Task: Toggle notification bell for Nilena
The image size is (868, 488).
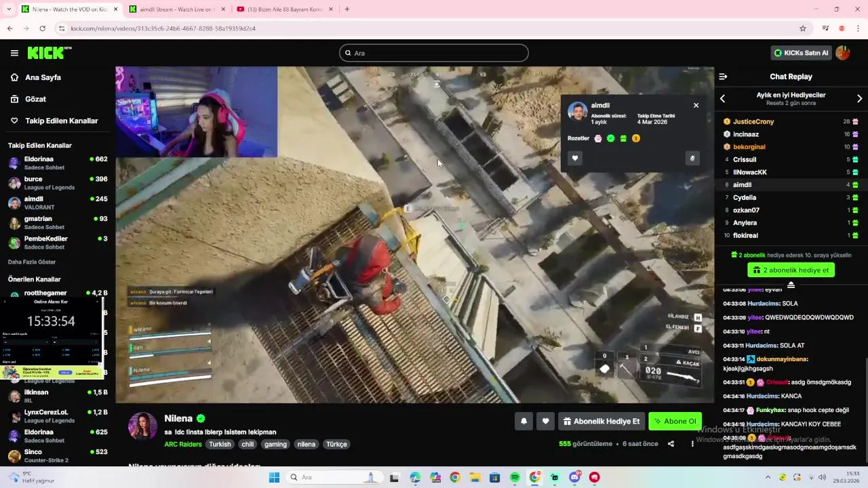Action: coord(524,421)
